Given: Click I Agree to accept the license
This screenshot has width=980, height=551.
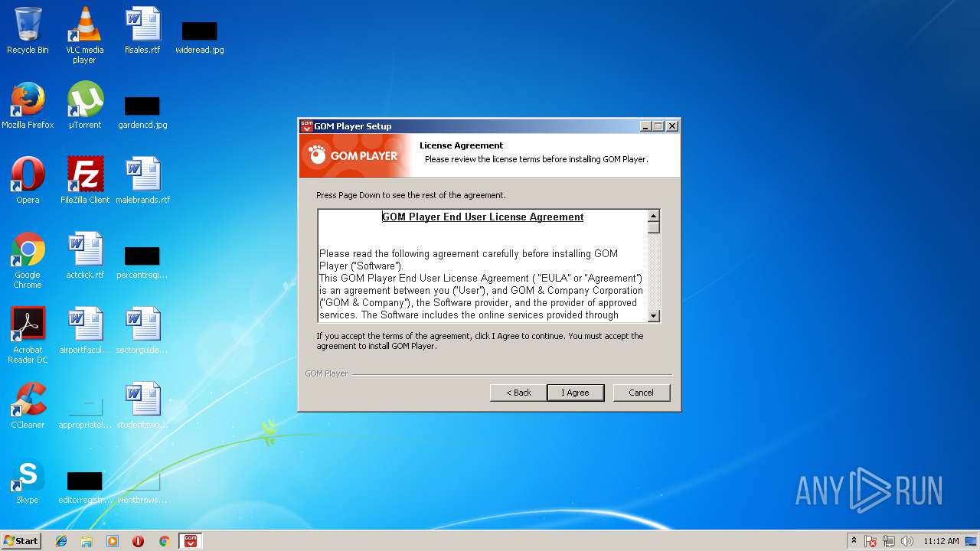Looking at the screenshot, I should (x=575, y=393).
